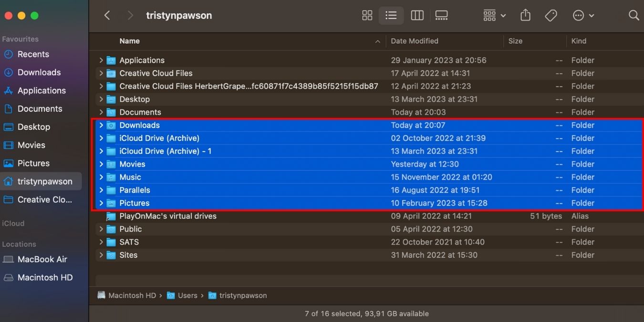Open the Share menu icon
This screenshot has height=322, width=644.
(525, 15)
